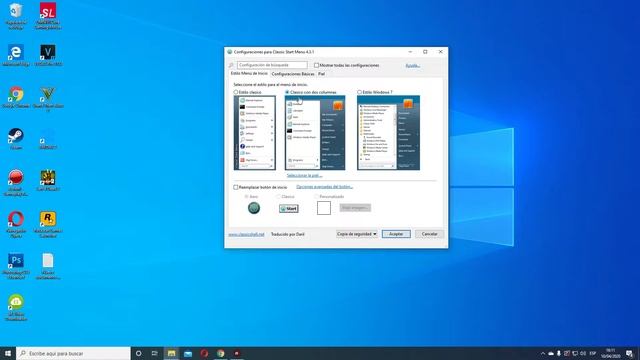The image size is (640, 360).
Task: Open Task View on the taskbar
Action: pyautogui.click(x=155, y=353)
